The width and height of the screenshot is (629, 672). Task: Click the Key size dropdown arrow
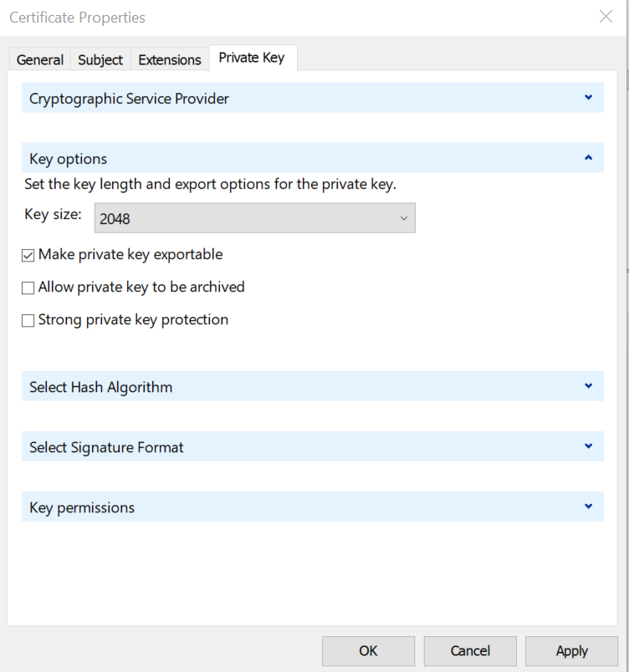[x=404, y=217]
